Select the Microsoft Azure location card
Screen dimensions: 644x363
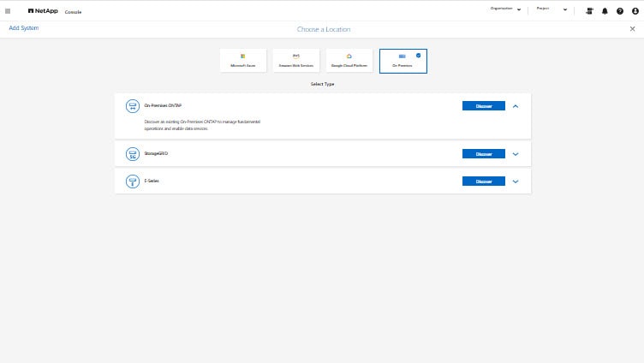tap(242, 60)
